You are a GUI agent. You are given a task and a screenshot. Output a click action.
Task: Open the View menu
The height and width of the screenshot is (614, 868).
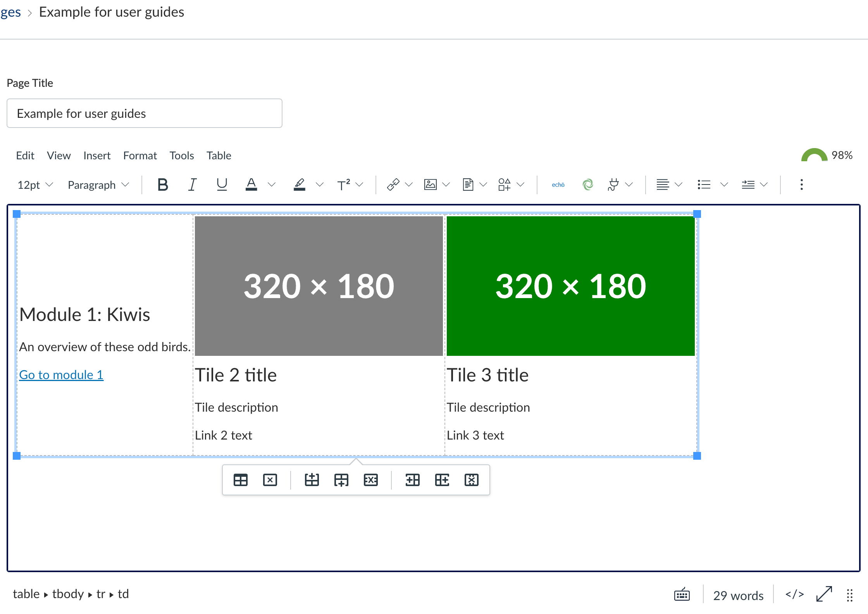pyautogui.click(x=59, y=155)
